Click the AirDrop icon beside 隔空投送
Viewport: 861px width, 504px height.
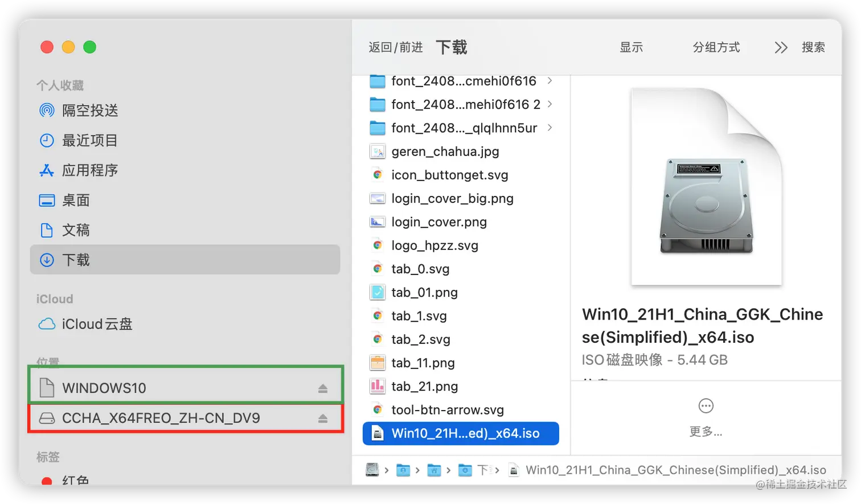point(47,110)
